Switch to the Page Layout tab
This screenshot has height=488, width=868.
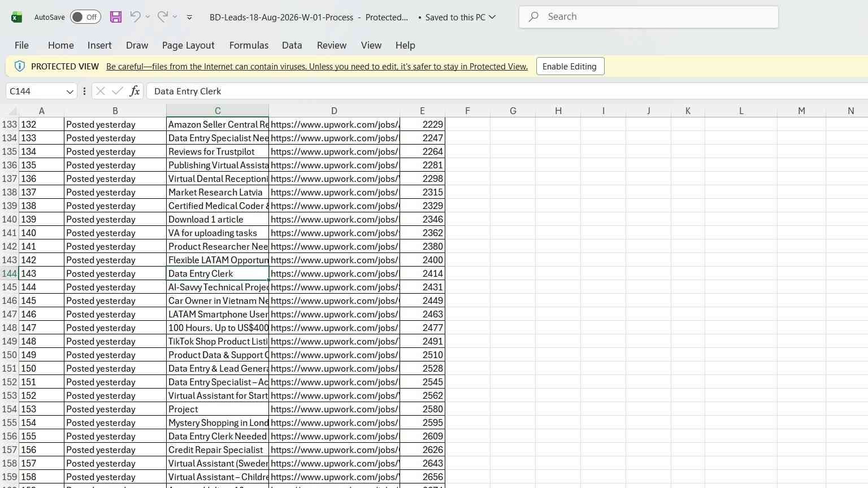tap(188, 45)
